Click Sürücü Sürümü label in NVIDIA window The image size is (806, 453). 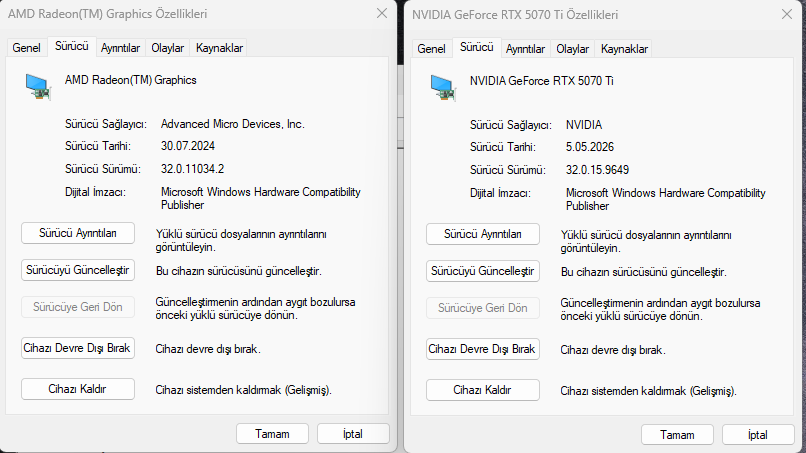pos(508,170)
